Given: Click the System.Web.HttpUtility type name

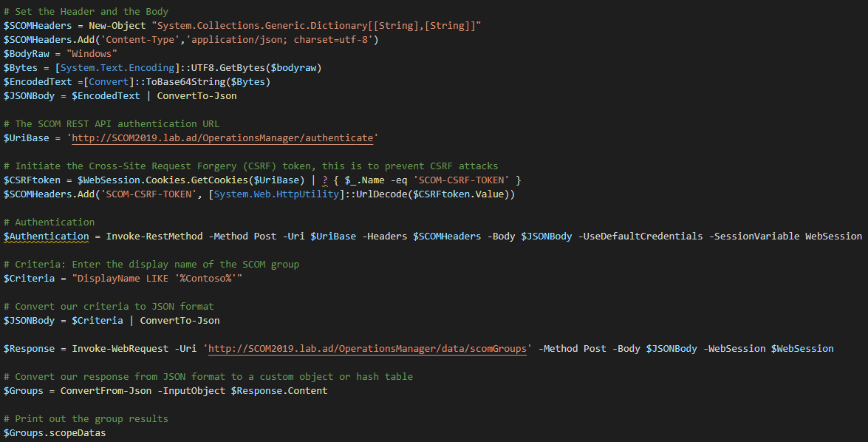Looking at the screenshot, I should pos(276,194).
